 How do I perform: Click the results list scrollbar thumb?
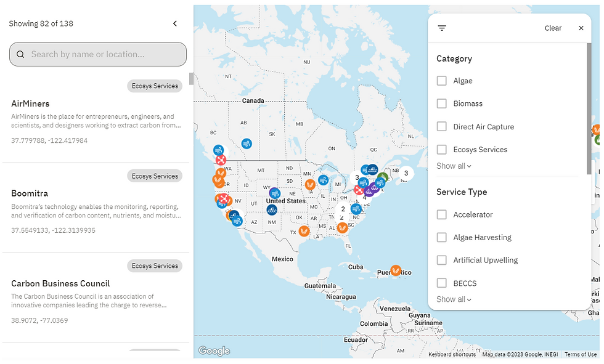191,78
